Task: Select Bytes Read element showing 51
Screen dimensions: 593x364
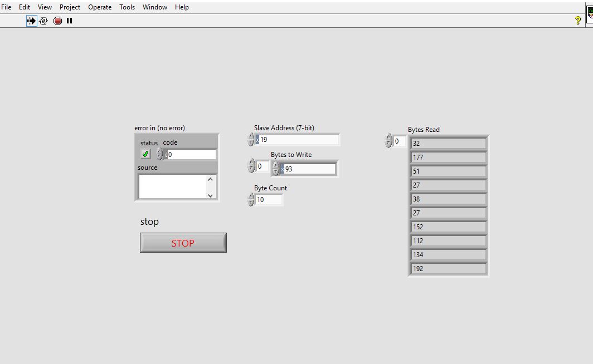Action: pos(449,171)
